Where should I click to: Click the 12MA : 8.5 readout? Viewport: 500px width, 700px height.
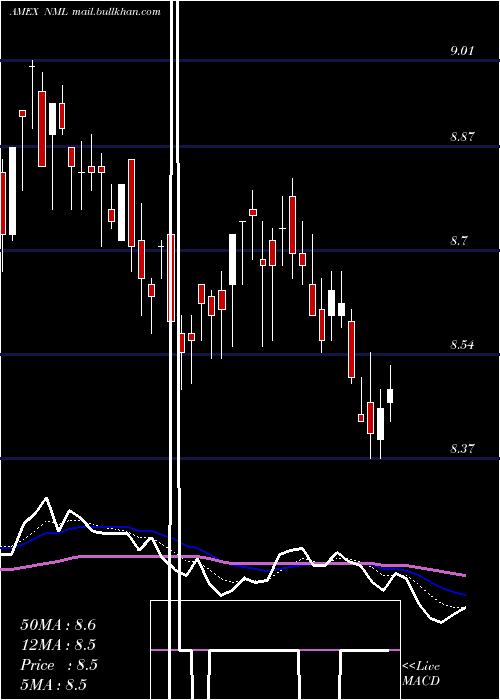coord(58,645)
